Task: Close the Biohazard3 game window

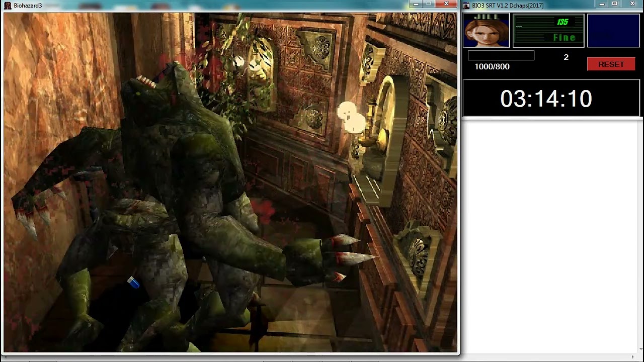Action: click(446, 4)
